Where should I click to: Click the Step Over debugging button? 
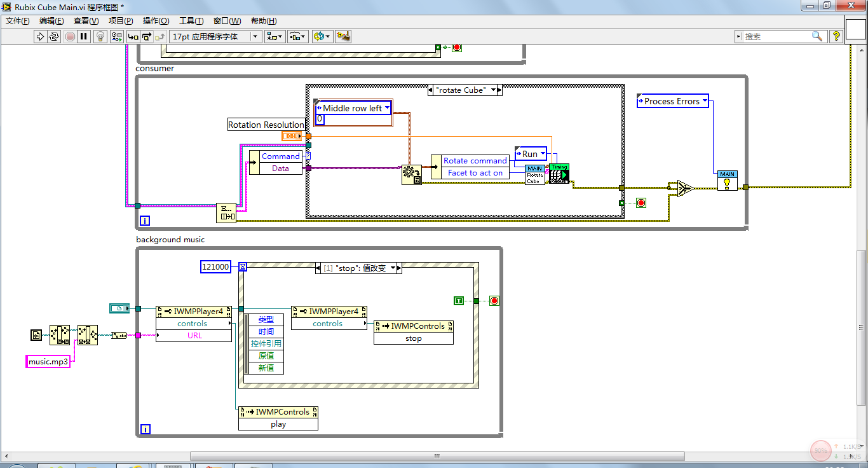pos(147,36)
